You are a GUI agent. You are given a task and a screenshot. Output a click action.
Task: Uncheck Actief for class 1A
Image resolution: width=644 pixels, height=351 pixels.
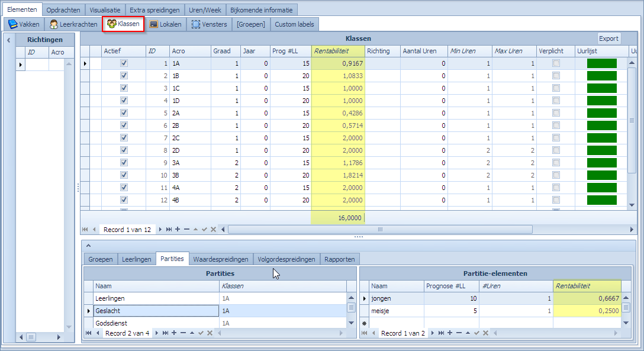pyautogui.click(x=124, y=63)
